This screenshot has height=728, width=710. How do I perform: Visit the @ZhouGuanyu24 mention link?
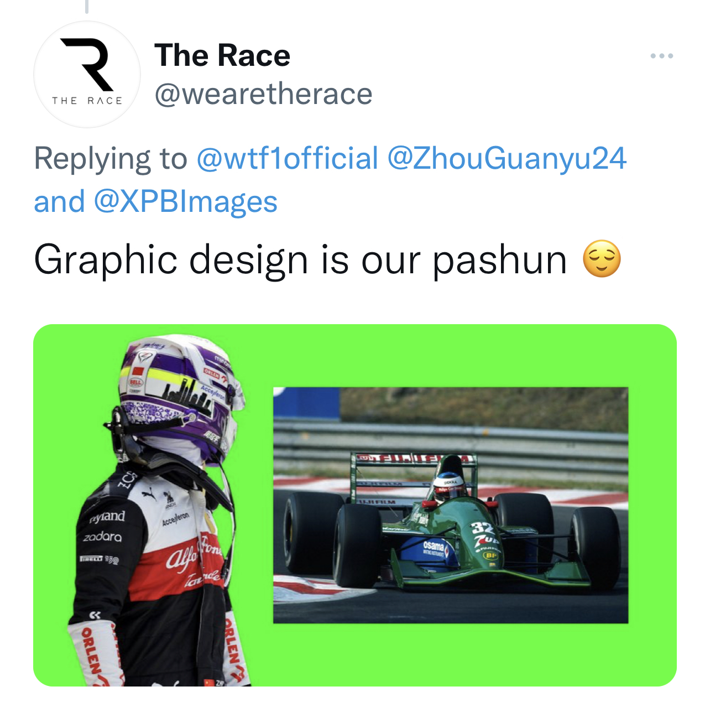click(x=507, y=158)
